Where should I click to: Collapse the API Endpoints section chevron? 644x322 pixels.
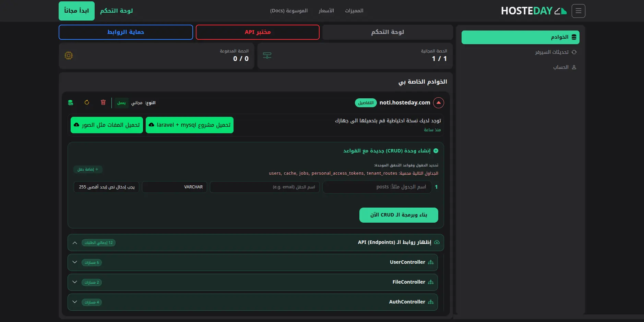75,243
